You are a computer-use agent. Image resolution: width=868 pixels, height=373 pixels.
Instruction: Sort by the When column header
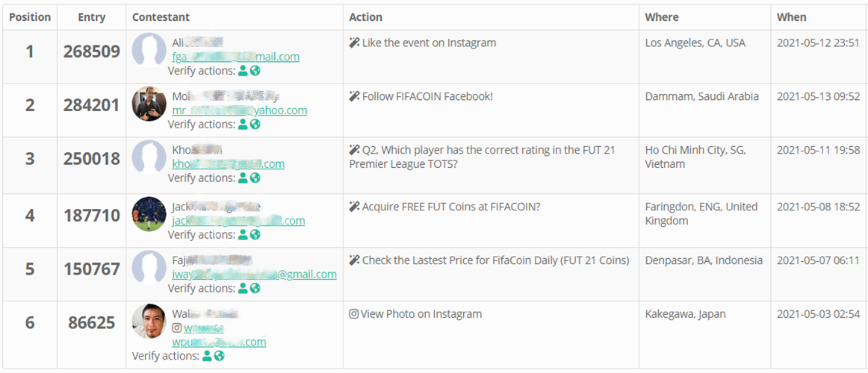click(x=791, y=17)
